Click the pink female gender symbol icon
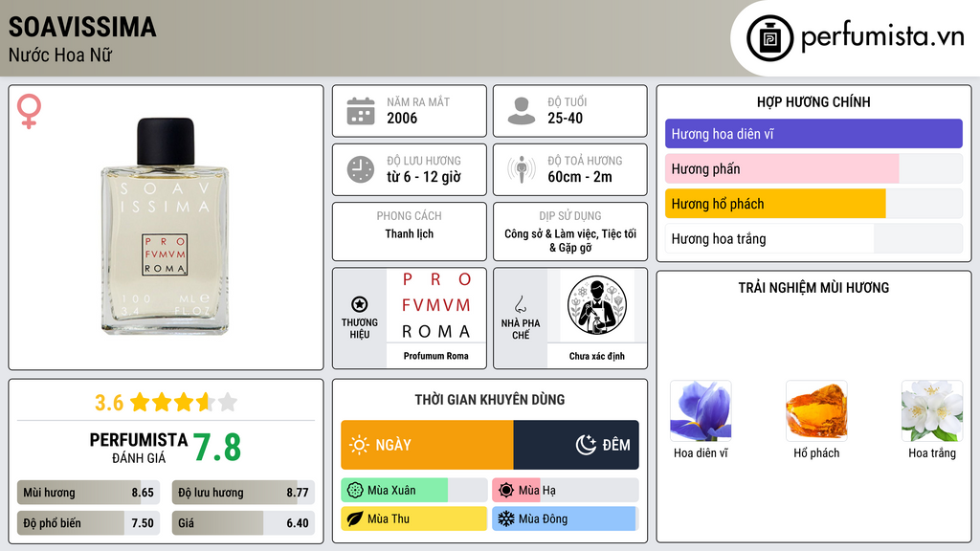 pyautogui.click(x=29, y=111)
